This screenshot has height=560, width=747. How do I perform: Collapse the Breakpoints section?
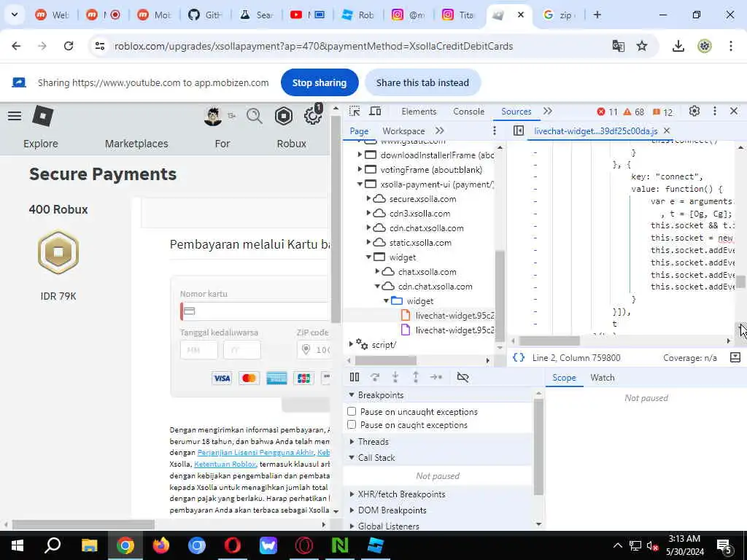(x=352, y=394)
